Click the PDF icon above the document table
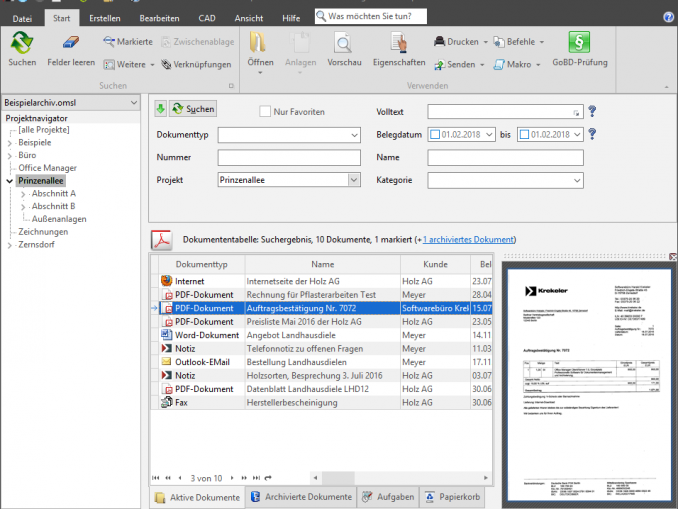 tap(162, 240)
